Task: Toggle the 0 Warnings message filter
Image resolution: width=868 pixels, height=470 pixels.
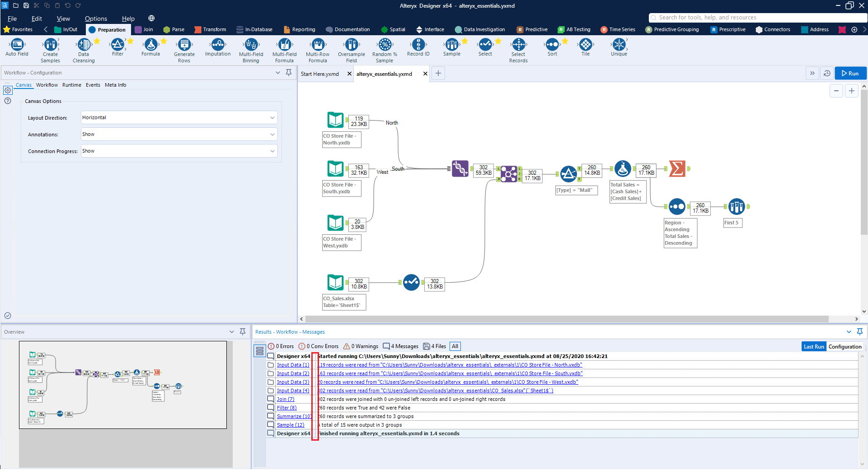Action: [361, 346]
